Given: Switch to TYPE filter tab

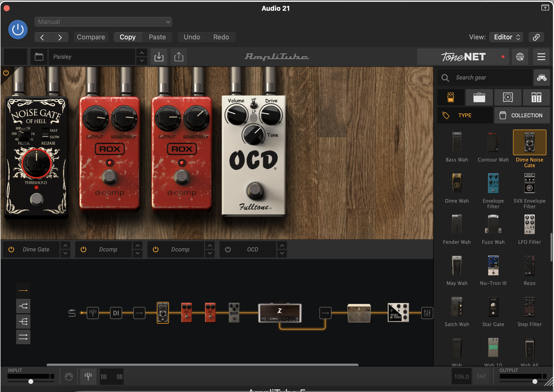Looking at the screenshot, I should (465, 116).
